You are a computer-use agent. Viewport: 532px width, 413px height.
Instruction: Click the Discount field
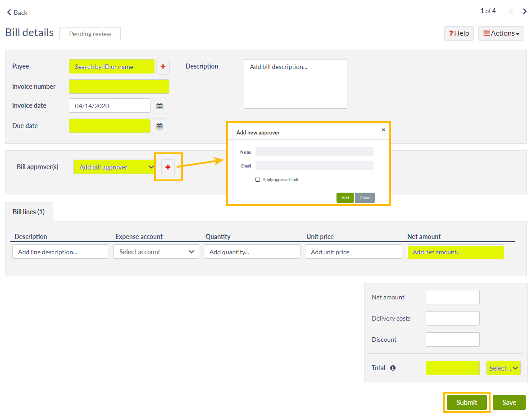pos(453,340)
